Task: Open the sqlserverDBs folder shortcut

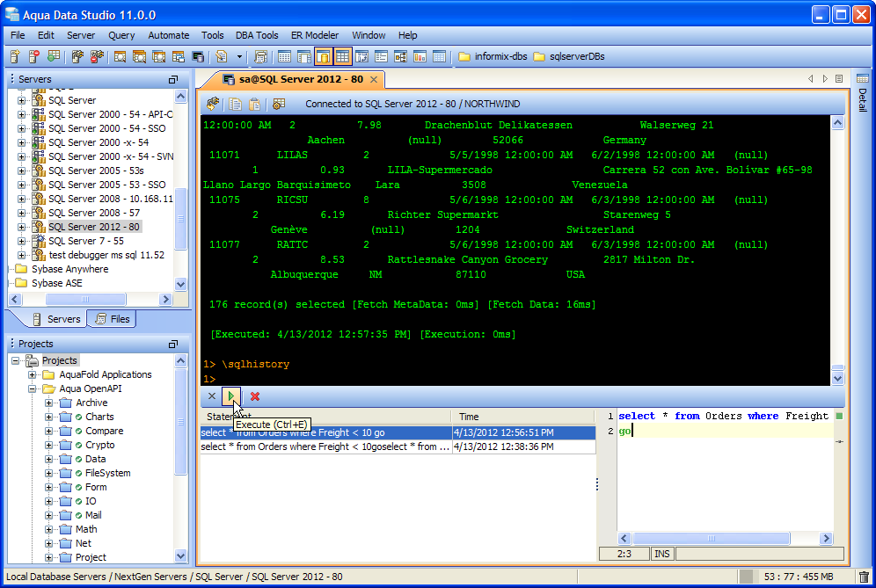Action: pyautogui.click(x=569, y=56)
